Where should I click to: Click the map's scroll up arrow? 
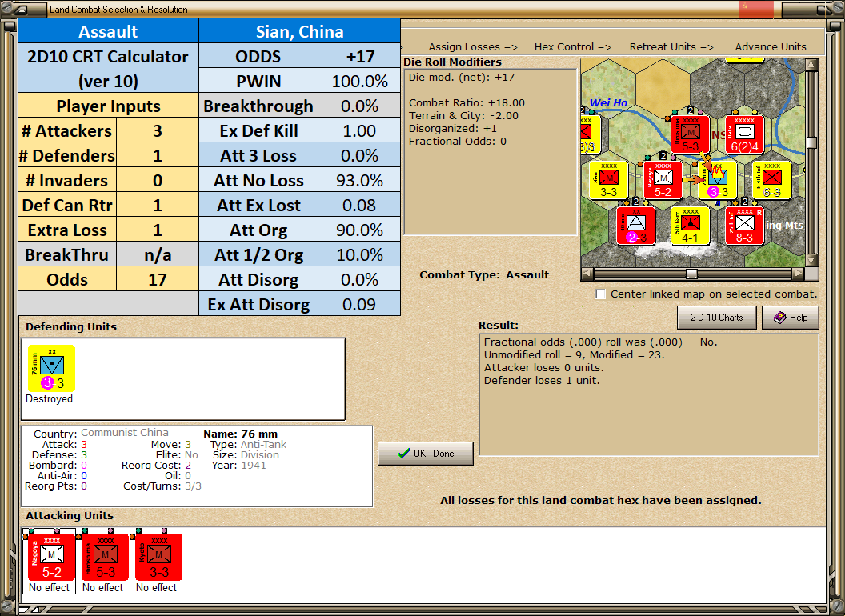tap(811, 66)
